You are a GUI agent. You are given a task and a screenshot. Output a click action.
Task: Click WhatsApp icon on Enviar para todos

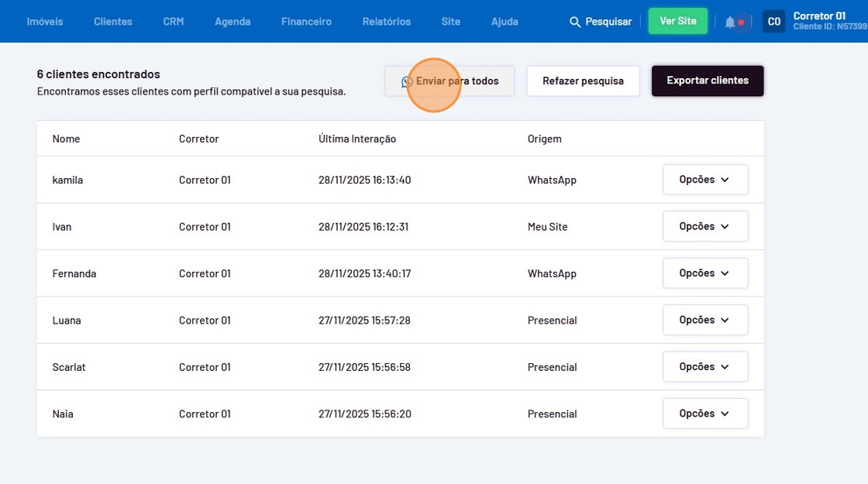(407, 81)
